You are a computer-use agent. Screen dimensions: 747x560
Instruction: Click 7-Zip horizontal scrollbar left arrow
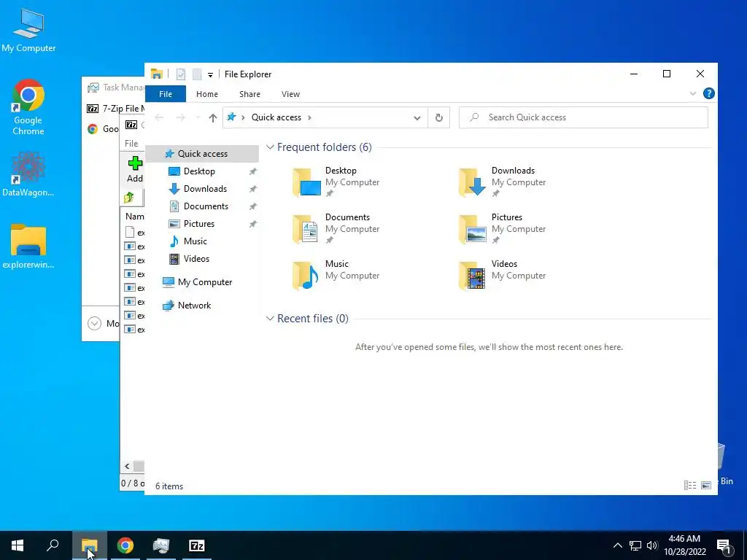(127, 466)
